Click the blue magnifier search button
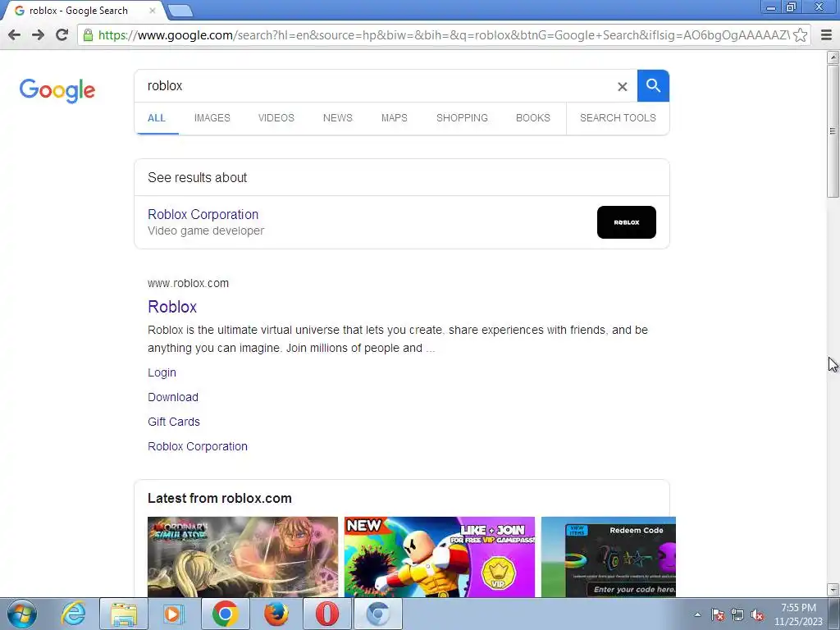The width and height of the screenshot is (840, 630). pos(653,85)
